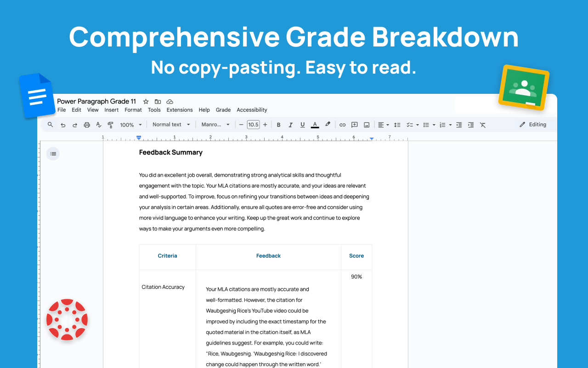Insert a checklist
588x368 pixels.
tap(410, 125)
